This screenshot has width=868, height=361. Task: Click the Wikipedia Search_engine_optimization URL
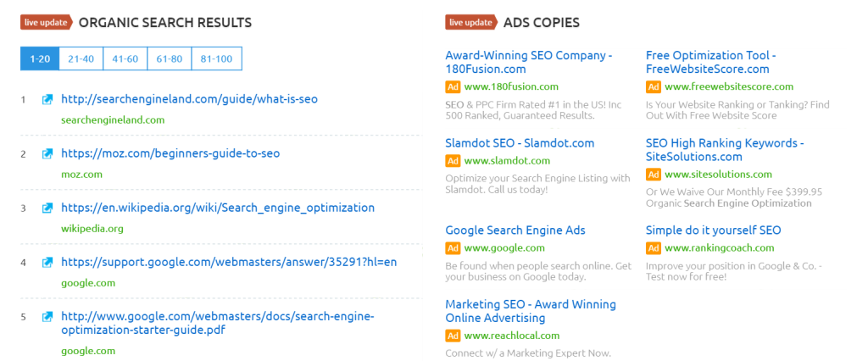(218, 208)
